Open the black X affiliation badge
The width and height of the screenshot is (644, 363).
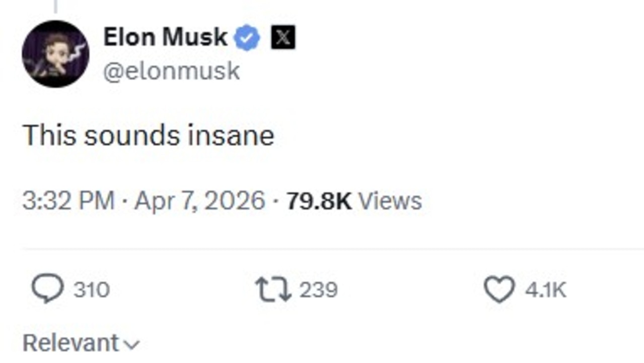[283, 38]
